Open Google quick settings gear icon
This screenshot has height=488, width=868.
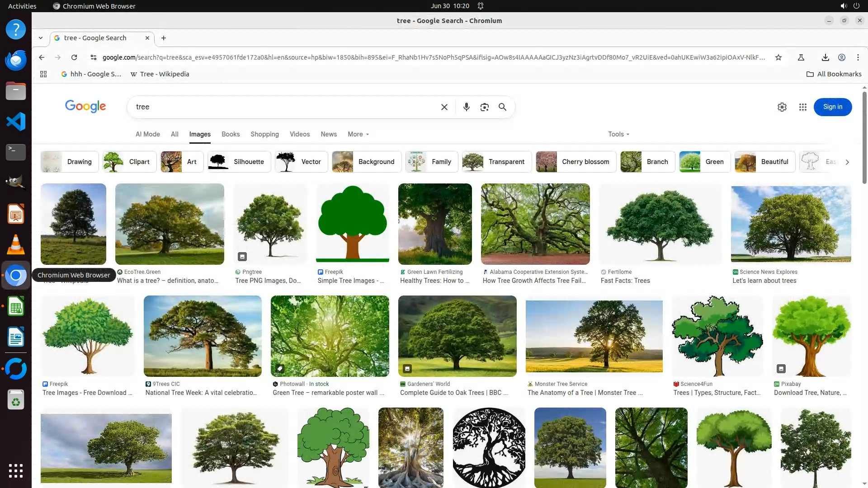click(782, 107)
